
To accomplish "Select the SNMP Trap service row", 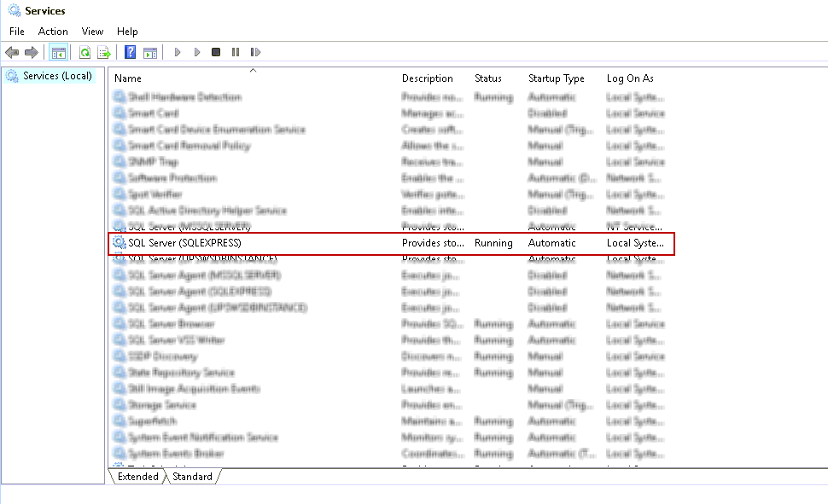I will (x=388, y=161).
